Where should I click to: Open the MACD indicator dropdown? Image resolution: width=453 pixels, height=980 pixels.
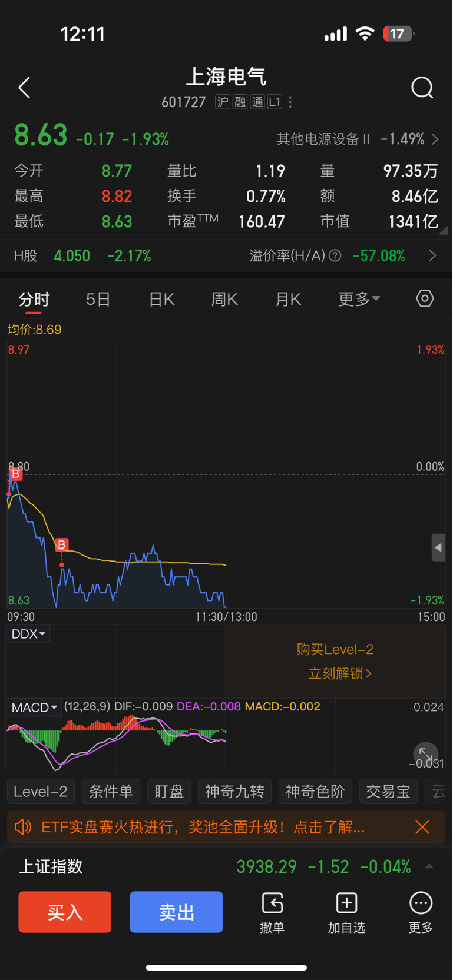click(x=34, y=707)
